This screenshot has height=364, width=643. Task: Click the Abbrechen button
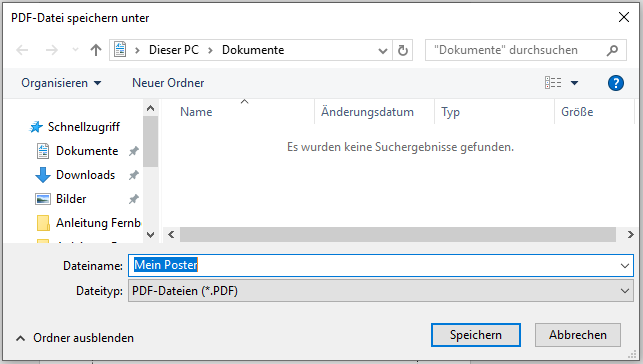click(577, 335)
